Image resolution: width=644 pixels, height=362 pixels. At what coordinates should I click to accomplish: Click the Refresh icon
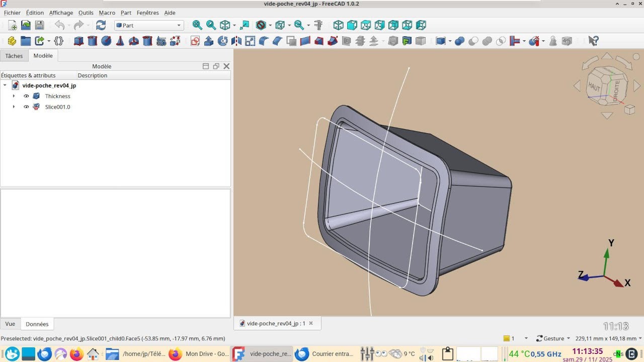[101, 25]
